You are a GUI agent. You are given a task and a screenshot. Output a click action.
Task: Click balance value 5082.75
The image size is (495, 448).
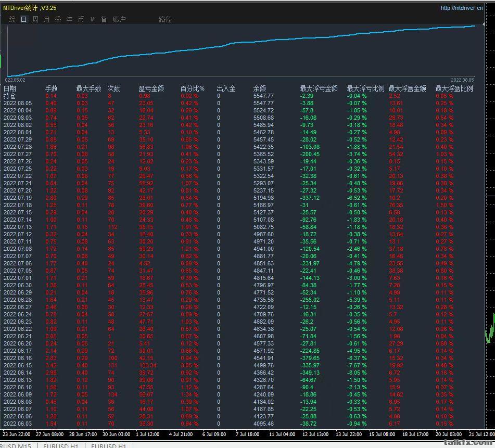(x=263, y=227)
